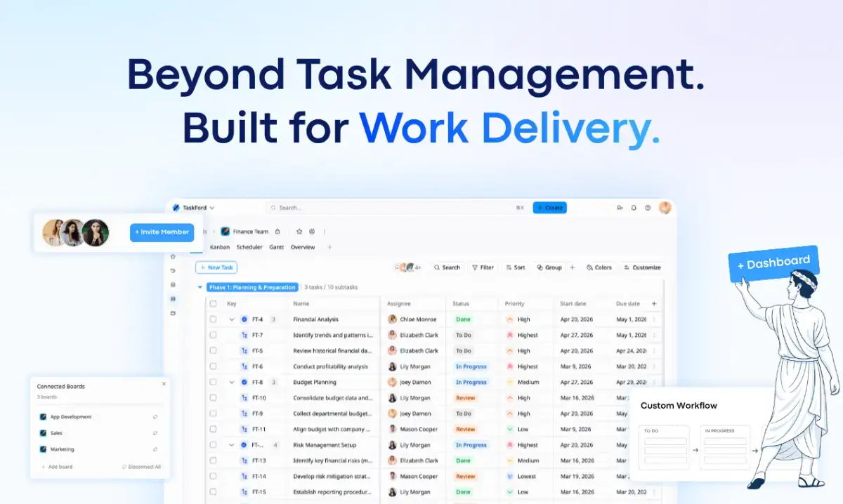Viewport: 843px width, 504px height.
Task: Collapse the Risk Management Setup subtasks chevron
Action: click(232, 445)
